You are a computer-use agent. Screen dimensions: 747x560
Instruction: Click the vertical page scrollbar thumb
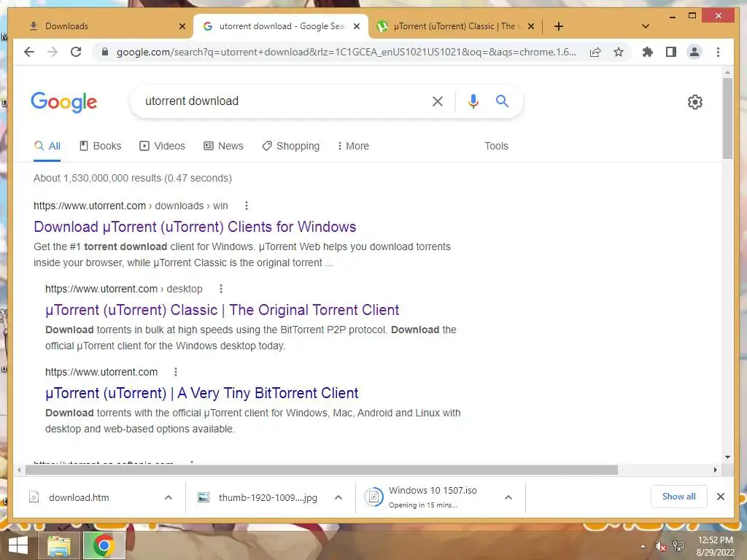tap(727, 119)
